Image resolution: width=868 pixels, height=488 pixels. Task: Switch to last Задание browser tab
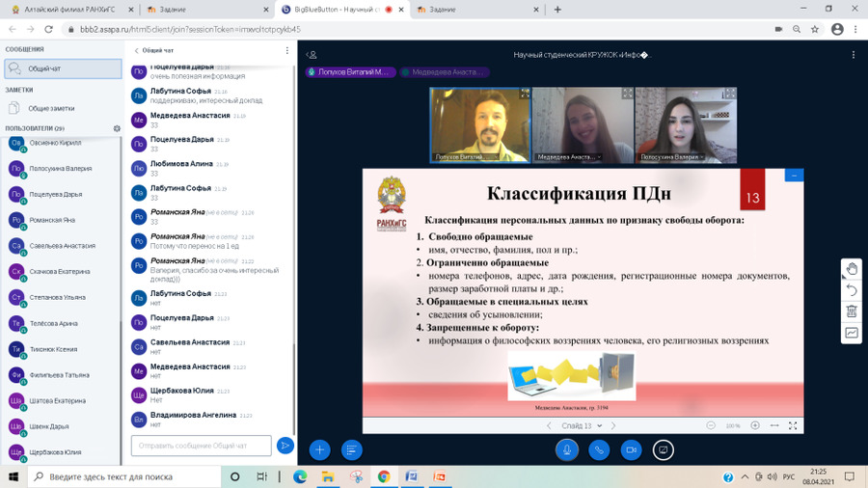coord(476,10)
